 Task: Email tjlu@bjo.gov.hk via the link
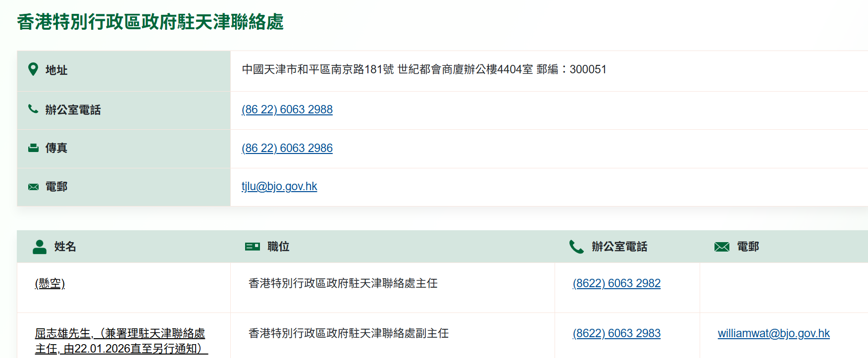click(279, 186)
